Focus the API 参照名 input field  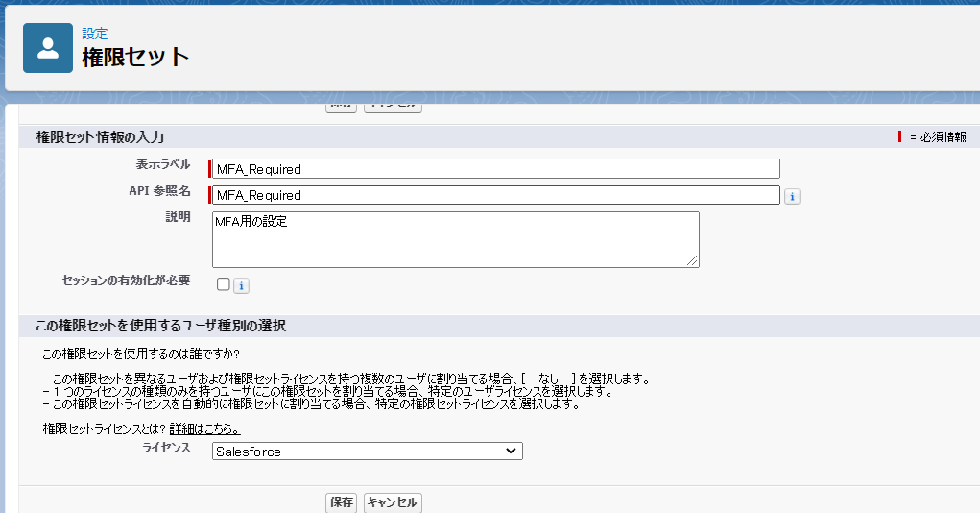495,195
